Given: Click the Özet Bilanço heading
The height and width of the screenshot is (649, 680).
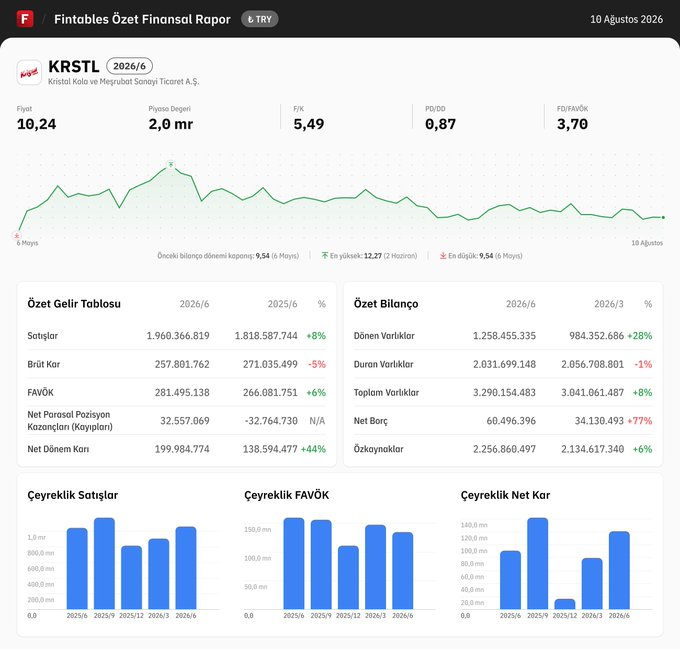Looking at the screenshot, I should pyautogui.click(x=386, y=303).
